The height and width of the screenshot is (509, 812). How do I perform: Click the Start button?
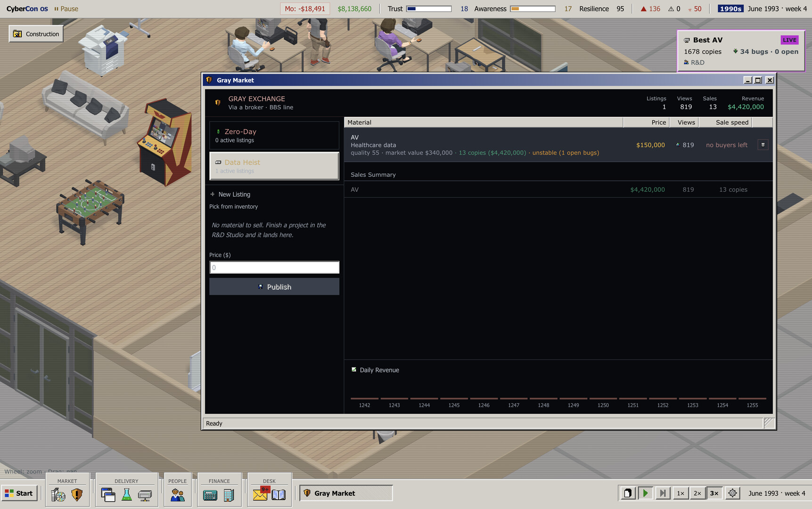19,493
